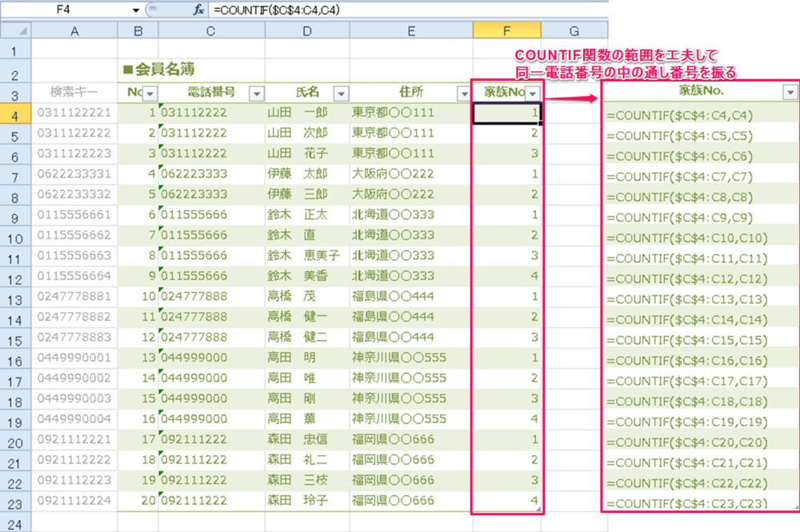Viewport: 800px width, 532px height.
Task: Open the Name Box dropdown arrow
Action: (136, 10)
